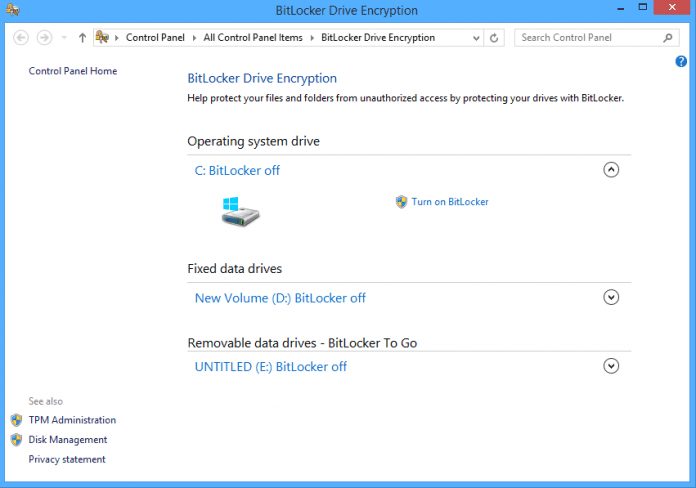Image resolution: width=696 pixels, height=488 pixels.
Task: Minimize the BitLocker window
Action: [621, 9]
